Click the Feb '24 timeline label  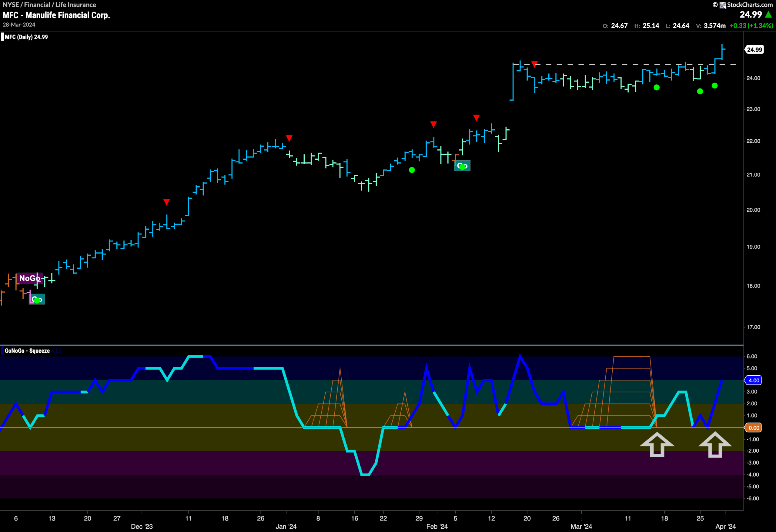tap(437, 526)
